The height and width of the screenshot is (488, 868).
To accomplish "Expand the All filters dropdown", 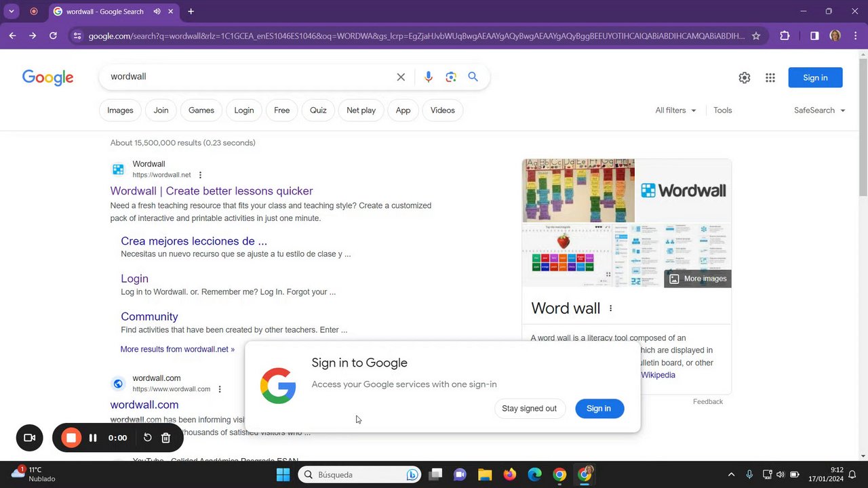I will (675, 110).
